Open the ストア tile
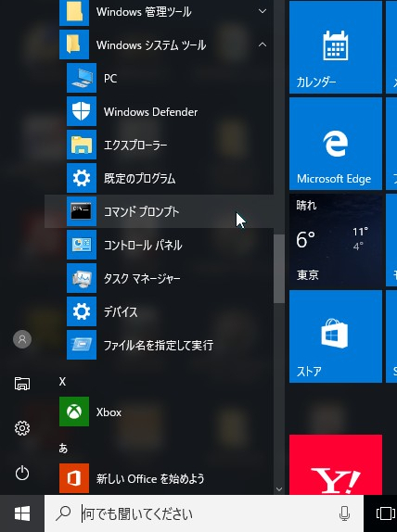 click(336, 336)
